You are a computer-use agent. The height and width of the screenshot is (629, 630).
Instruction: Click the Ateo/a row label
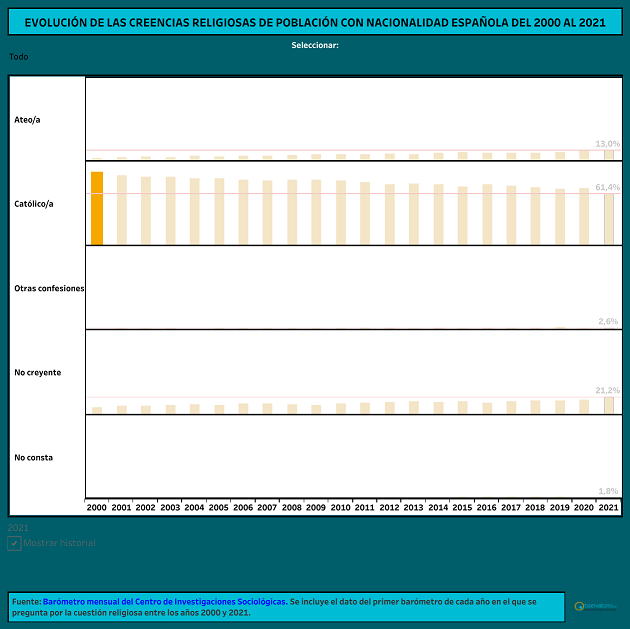tap(28, 119)
